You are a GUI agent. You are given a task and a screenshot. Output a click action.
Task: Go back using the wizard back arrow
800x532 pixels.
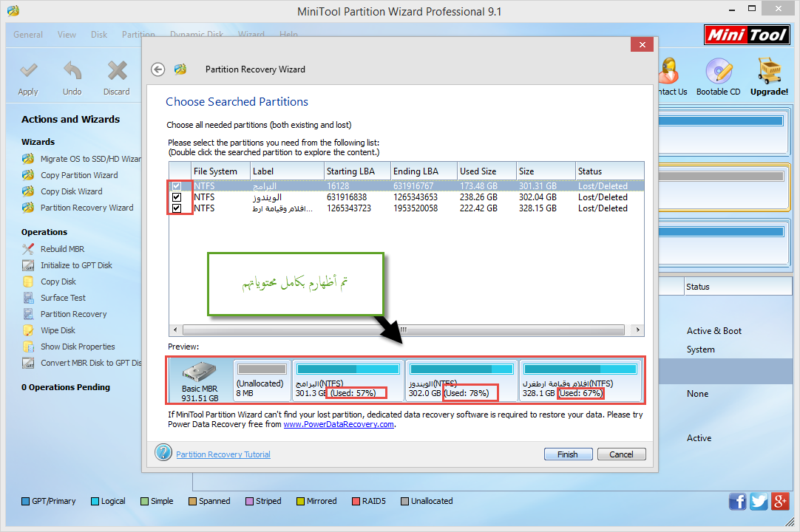(x=158, y=69)
